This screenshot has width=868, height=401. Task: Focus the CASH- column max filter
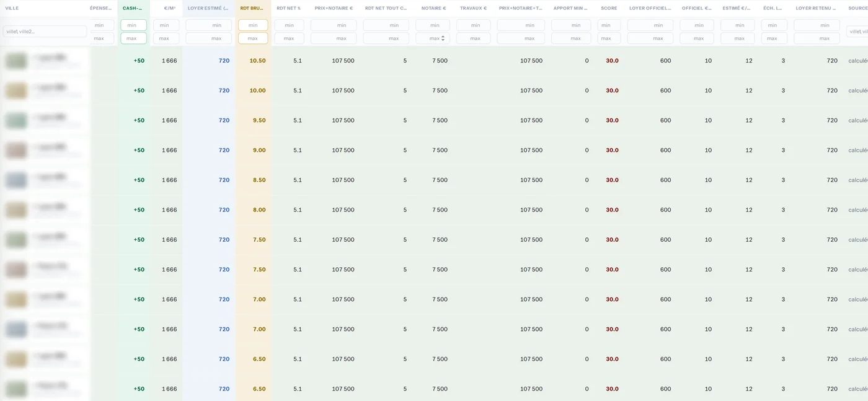(133, 38)
